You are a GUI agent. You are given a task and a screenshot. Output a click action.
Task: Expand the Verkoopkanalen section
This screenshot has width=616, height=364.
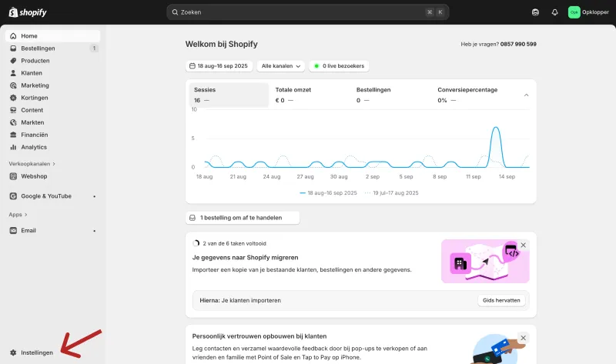point(32,164)
